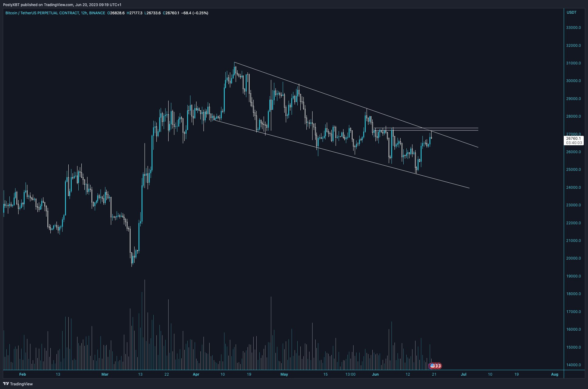Click the frontmost US flag economic event icon
The image size is (588, 389).
click(432, 366)
